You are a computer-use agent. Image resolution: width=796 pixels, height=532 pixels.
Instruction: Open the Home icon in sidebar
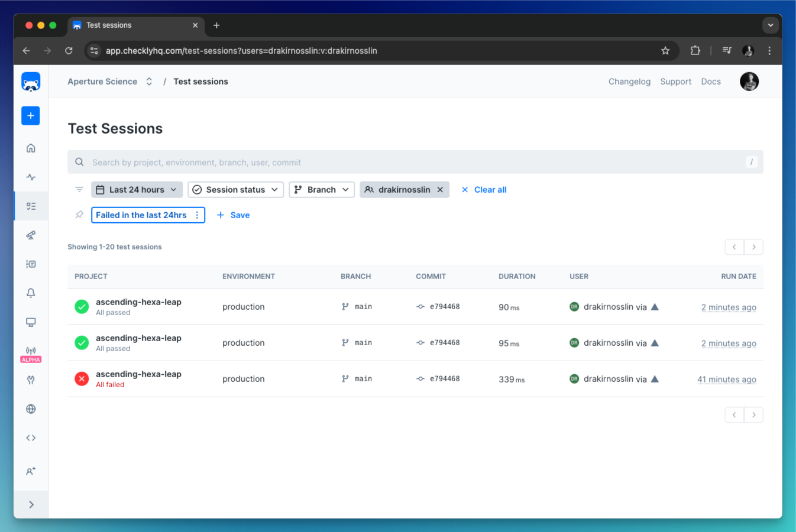click(x=31, y=148)
